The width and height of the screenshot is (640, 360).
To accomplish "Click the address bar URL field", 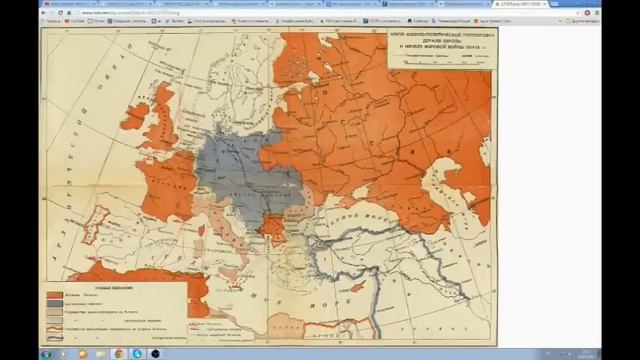I will pyautogui.click(x=327, y=13).
